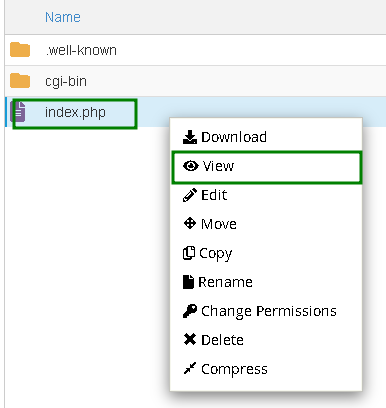
Task: Select the index.php file name
Action: point(75,112)
